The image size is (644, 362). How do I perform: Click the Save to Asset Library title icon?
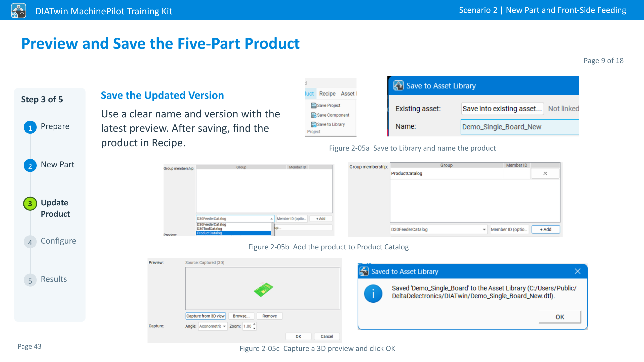pos(398,85)
